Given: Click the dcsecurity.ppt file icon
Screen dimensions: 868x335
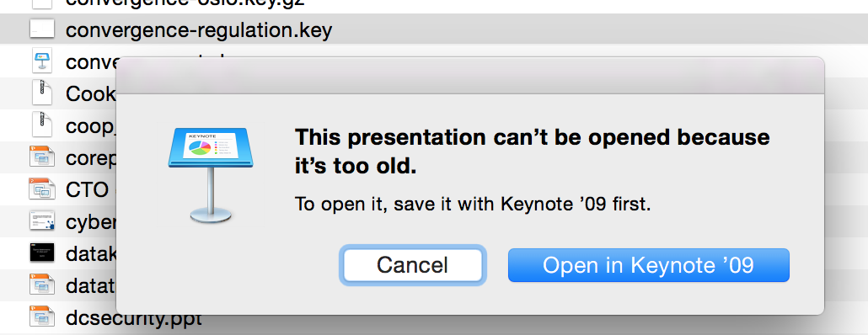Looking at the screenshot, I should (42, 317).
